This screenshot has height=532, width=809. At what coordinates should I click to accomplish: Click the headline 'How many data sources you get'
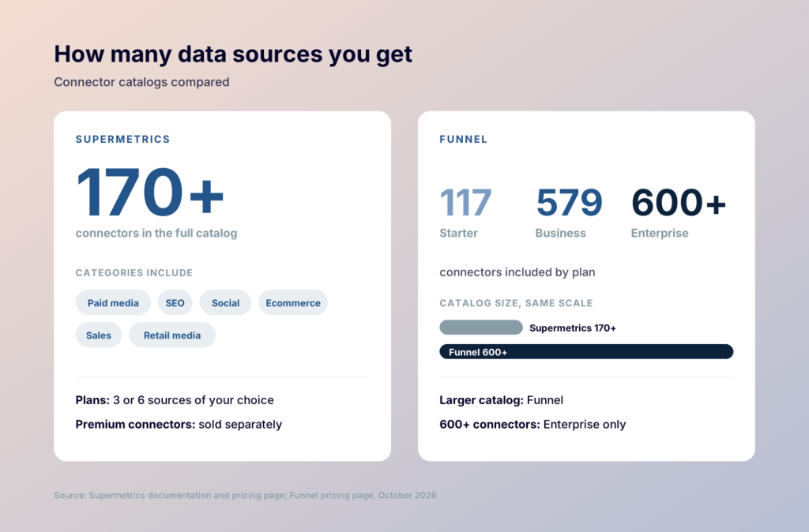click(233, 54)
